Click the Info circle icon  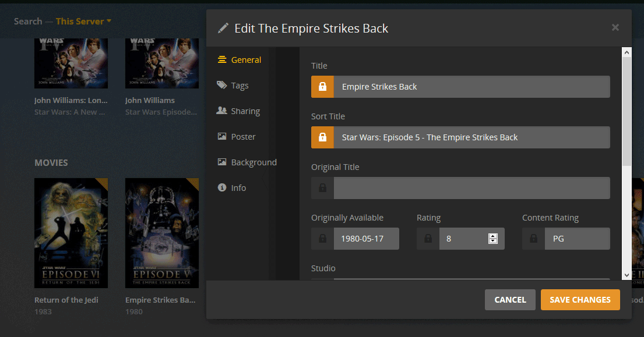(222, 187)
